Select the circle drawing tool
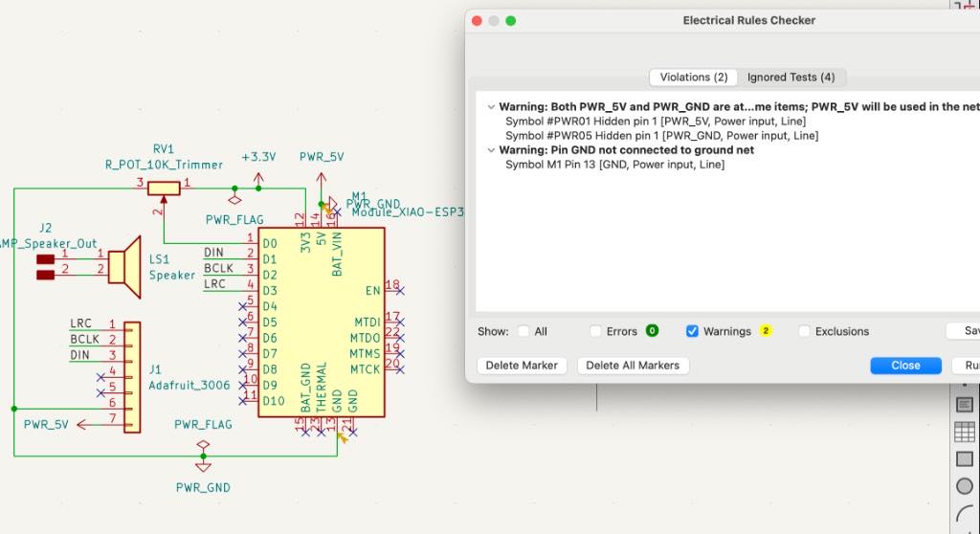 (965, 486)
